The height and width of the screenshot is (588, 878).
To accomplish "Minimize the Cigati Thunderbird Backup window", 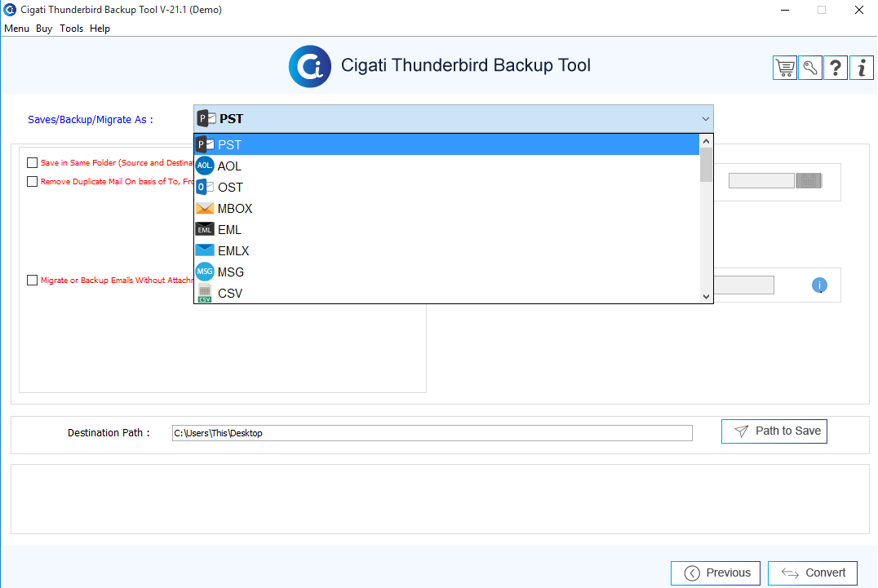I will coord(785,10).
